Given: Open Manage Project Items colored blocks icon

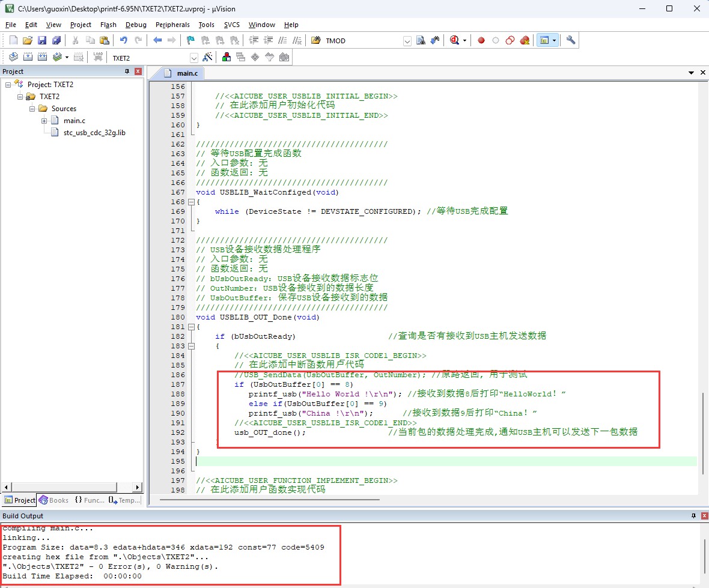Looking at the screenshot, I should pos(227,57).
